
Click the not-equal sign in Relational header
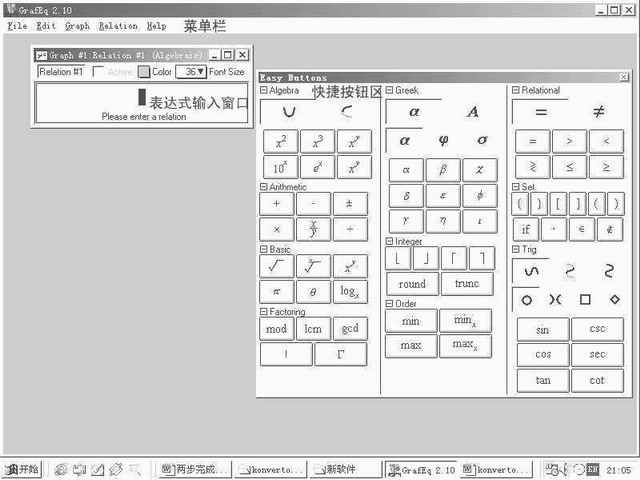[x=598, y=111]
